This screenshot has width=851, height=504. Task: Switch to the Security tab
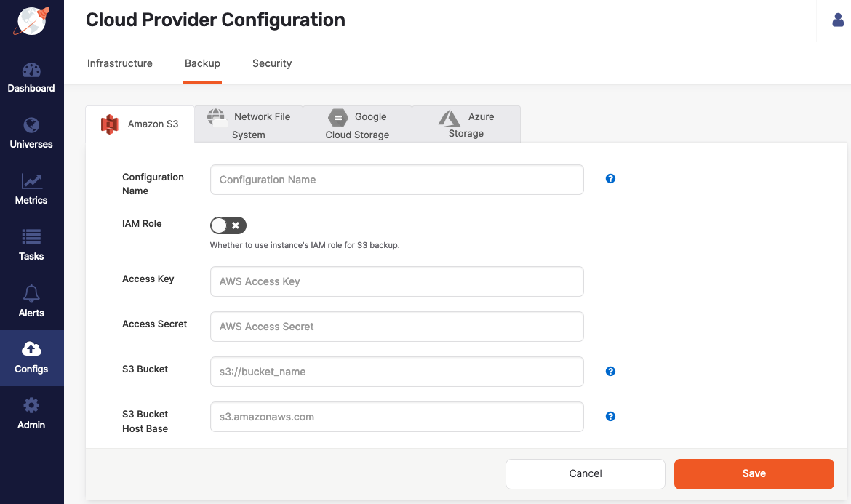coord(272,63)
